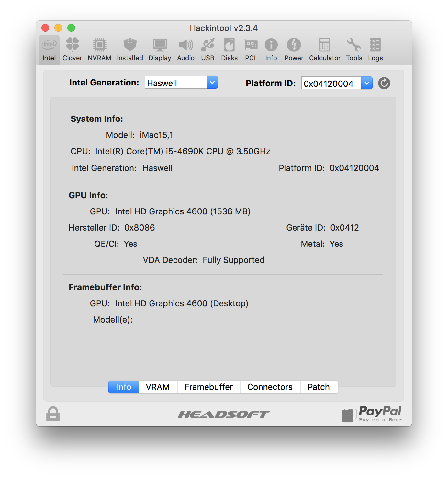Click the Geräte ID value 0x0412
Viewport: 448px width, 478px height.
[x=344, y=228]
